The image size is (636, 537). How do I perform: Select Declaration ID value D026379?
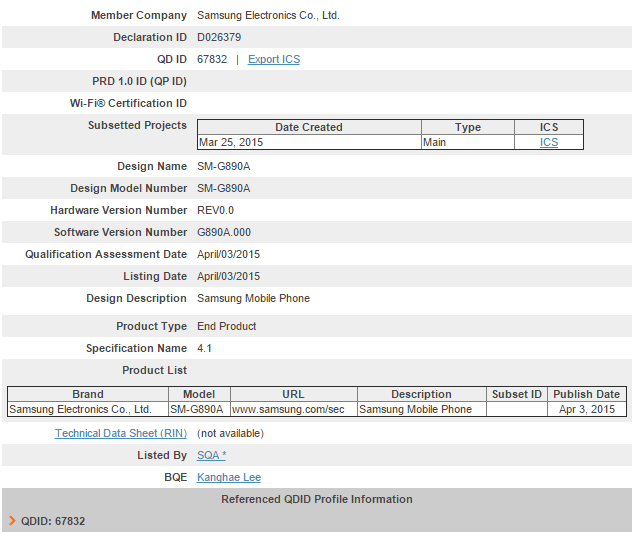219,37
